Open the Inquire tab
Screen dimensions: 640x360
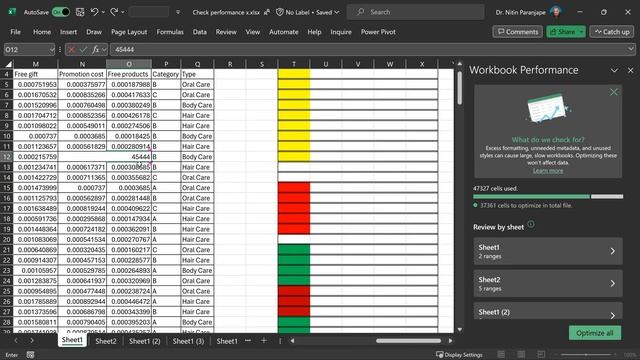pyautogui.click(x=341, y=32)
